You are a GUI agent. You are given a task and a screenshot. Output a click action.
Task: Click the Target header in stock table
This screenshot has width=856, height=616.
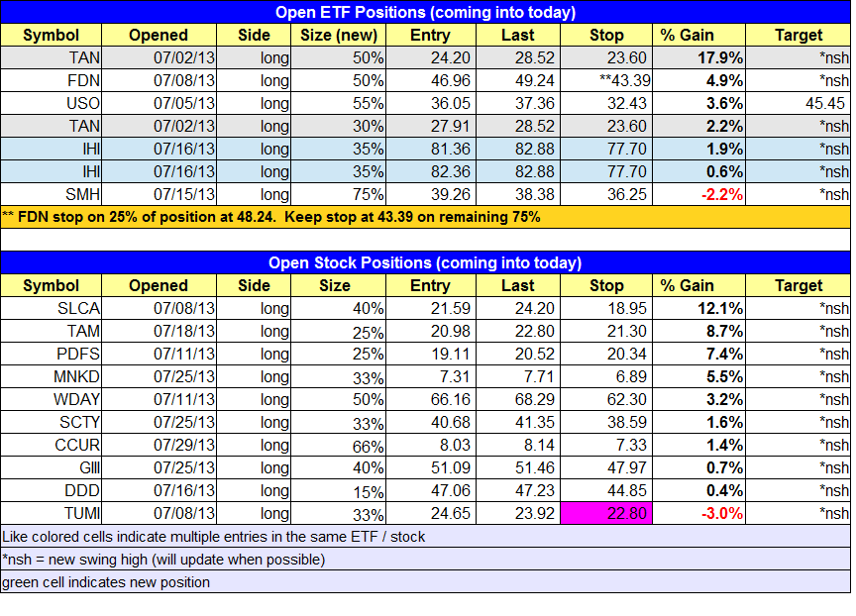click(799, 285)
